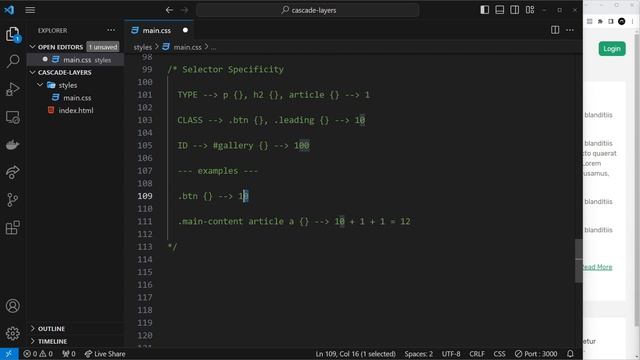Click the styles breadcrumb segment
640x360 pixels.
142,47
